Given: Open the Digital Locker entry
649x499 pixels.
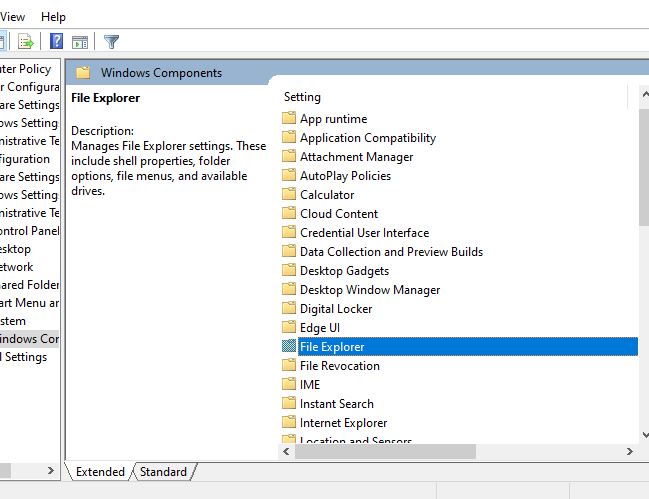Looking at the screenshot, I should (336, 309).
